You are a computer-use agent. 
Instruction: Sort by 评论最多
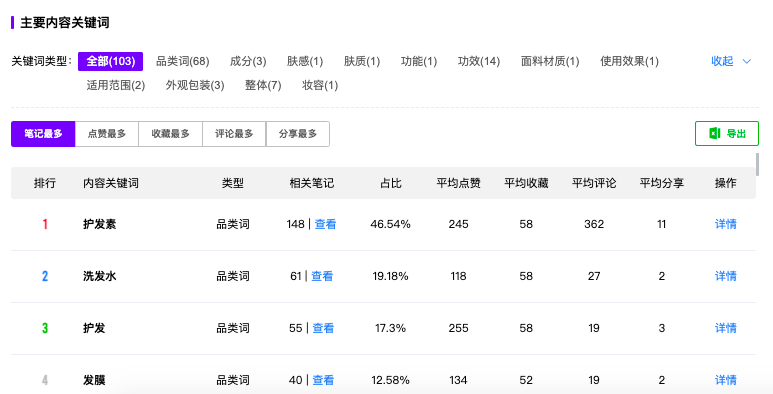click(234, 134)
